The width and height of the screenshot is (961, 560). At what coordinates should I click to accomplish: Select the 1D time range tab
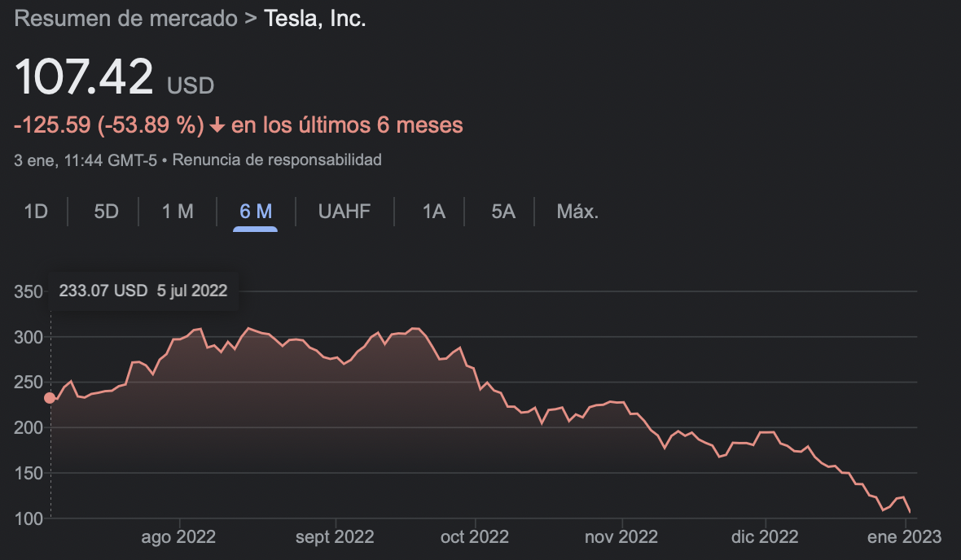coord(36,212)
